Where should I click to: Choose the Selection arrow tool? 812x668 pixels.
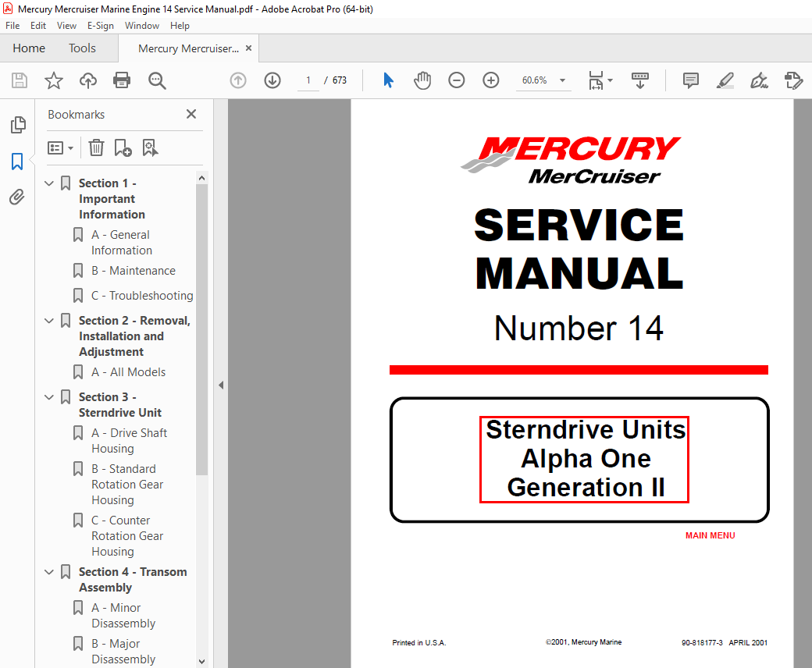tap(388, 80)
